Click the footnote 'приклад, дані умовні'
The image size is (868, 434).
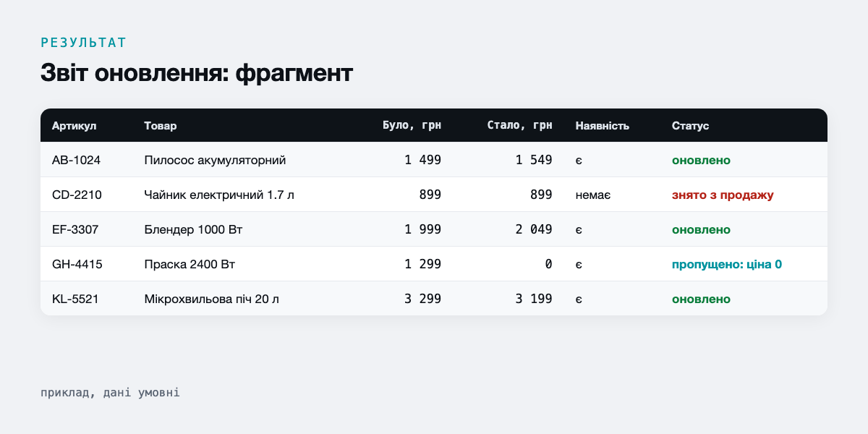[110, 393]
